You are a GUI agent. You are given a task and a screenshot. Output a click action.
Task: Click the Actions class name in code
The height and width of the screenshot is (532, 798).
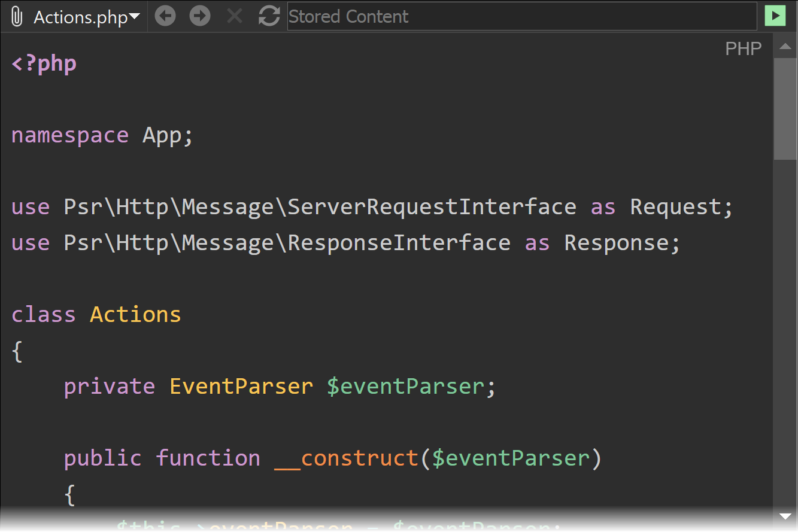135,315
